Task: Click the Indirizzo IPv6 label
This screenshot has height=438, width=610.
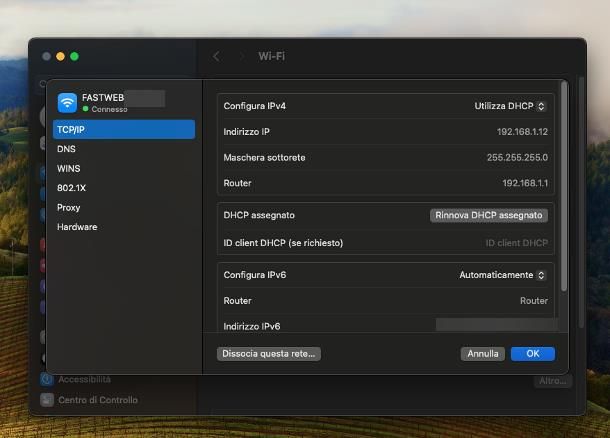Action: point(252,326)
